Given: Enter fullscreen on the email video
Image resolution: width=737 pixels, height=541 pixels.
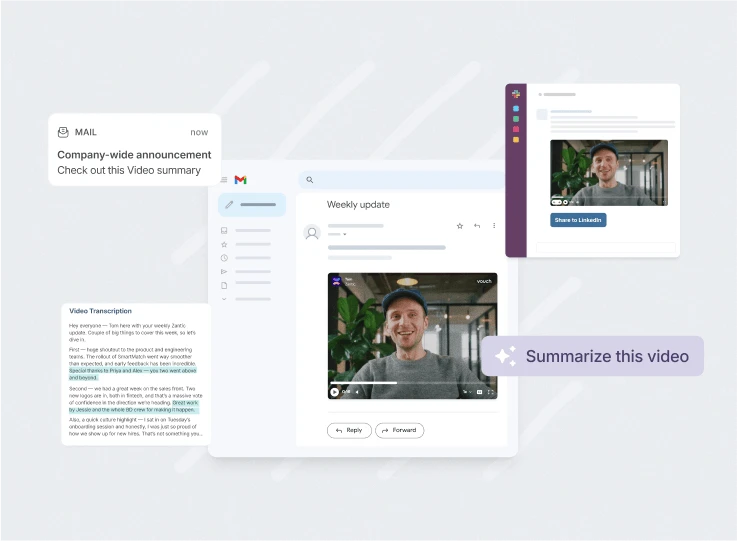Looking at the screenshot, I should coord(491,392).
